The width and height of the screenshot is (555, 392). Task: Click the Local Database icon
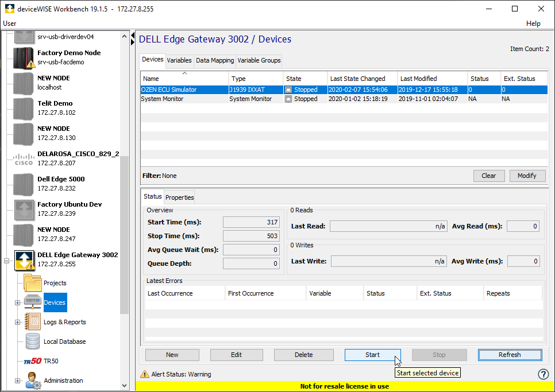(x=32, y=341)
